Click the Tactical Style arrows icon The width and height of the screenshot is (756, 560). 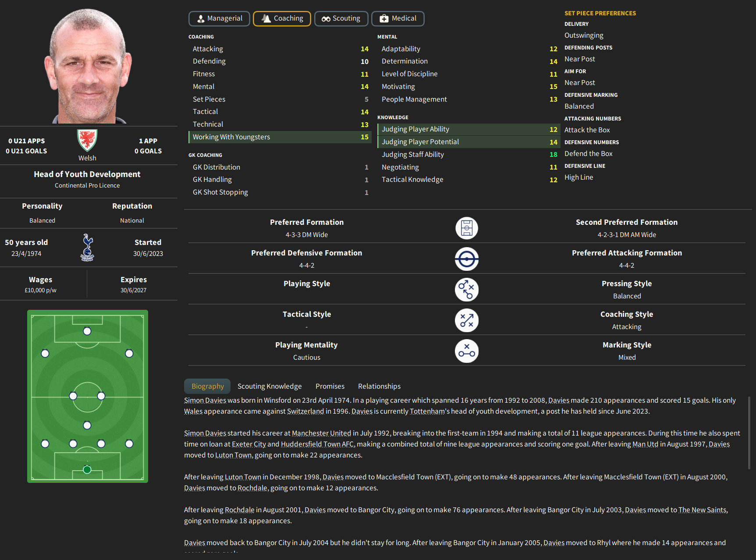(466, 320)
